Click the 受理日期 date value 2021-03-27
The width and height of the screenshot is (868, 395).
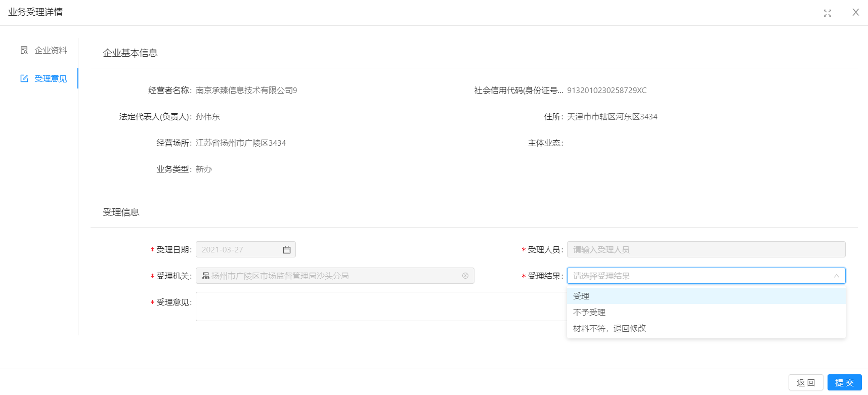[223, 250]
